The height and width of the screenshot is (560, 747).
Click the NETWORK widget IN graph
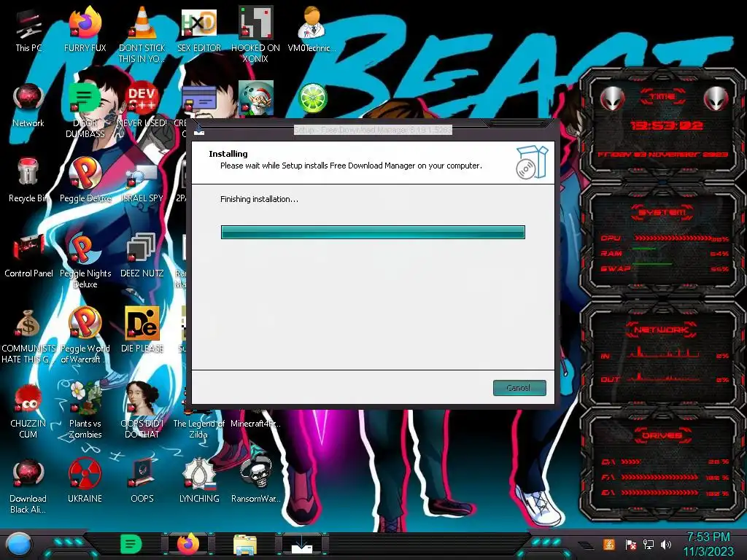[x=665, y=354]
